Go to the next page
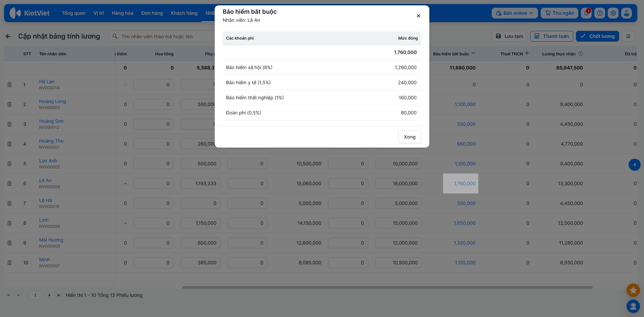The height and width of the screenshot is (317, 644). click(49, 295)
